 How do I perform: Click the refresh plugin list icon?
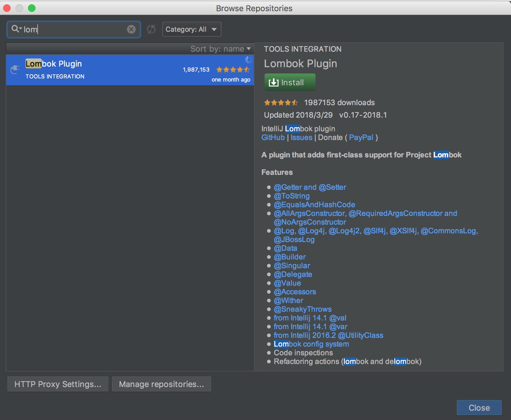tap(151, 29)
